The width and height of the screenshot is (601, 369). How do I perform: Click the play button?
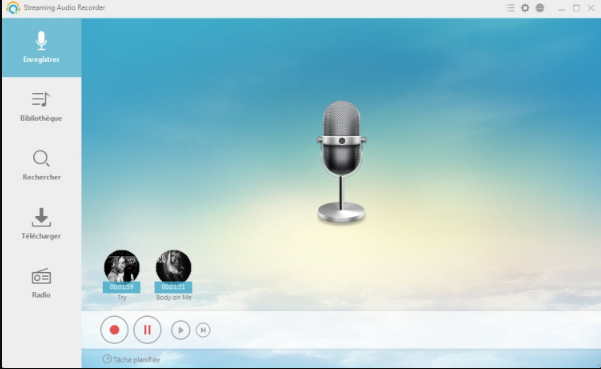181,330
